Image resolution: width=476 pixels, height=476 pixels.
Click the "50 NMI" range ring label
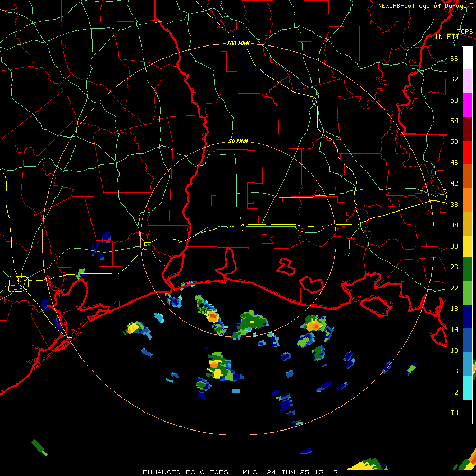click(239, 141)
